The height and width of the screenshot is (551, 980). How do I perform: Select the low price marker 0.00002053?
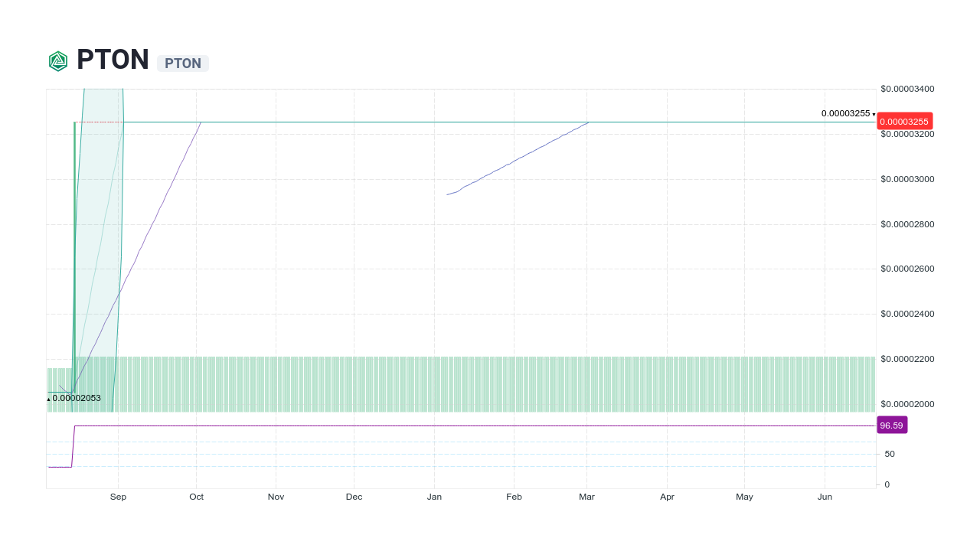(x=73, y=398)
